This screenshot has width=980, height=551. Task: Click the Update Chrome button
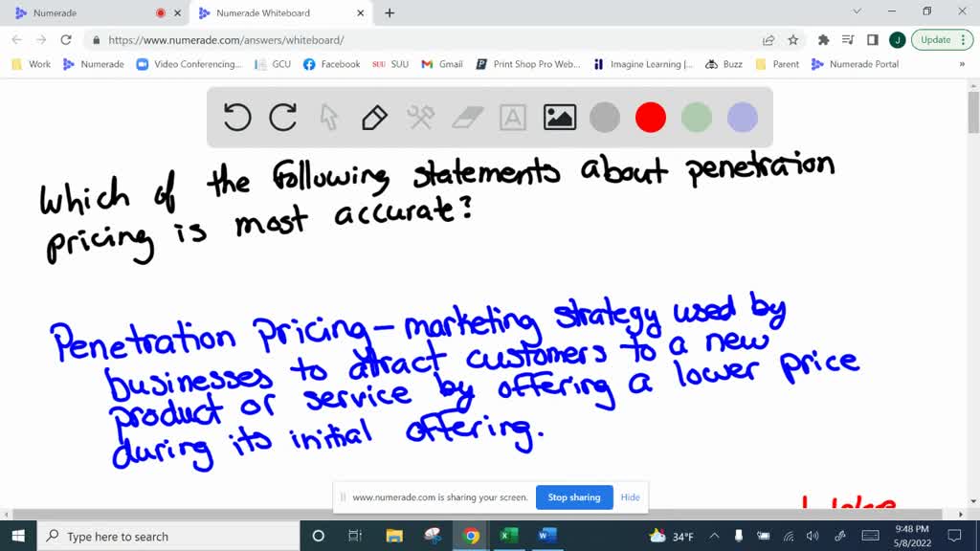943,40
